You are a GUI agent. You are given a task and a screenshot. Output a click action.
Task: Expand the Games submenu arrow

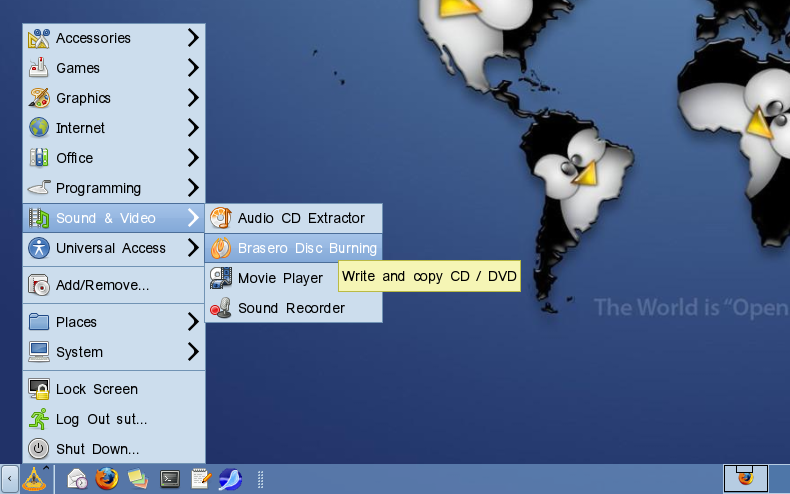coord(193,68)
